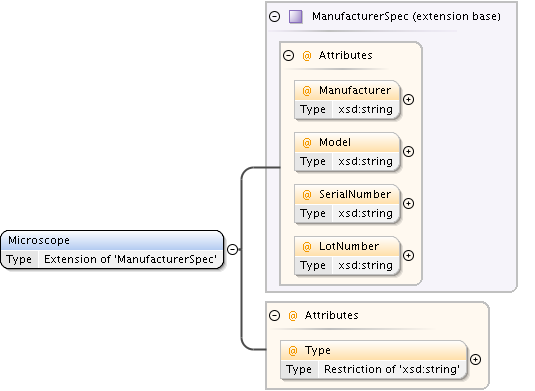Click xsd:string value in SerialNumber attribute
Viewport: 535px width, 391px height.
[x=365, y=214]
